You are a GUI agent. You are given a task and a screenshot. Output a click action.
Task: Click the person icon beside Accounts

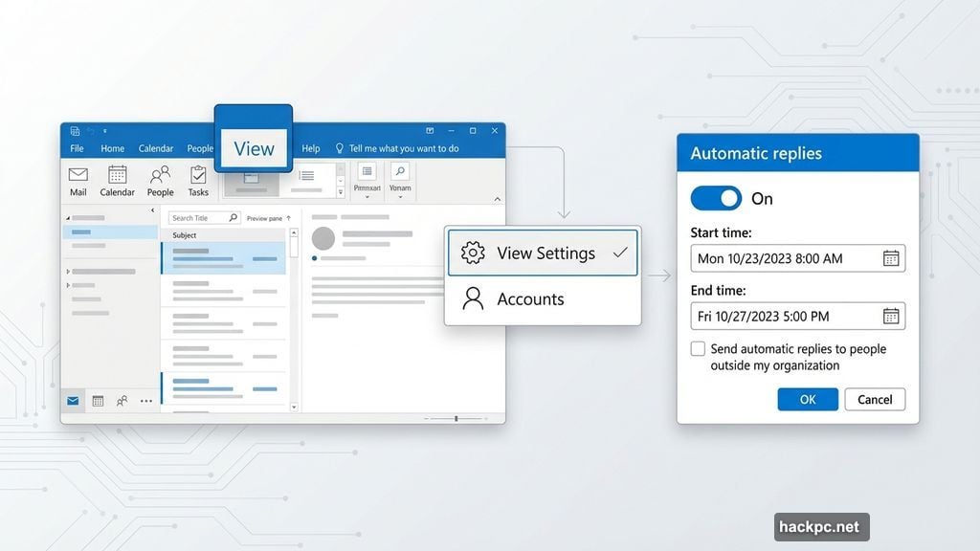(471, 298)
